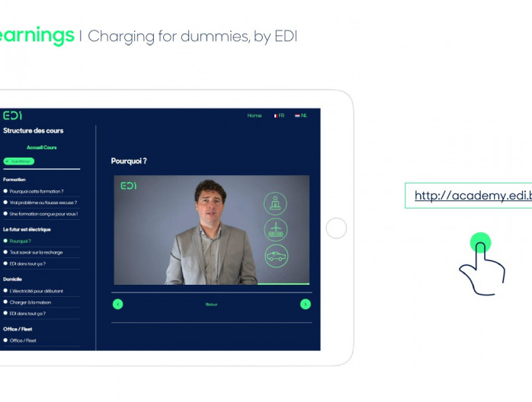
Task: Click the green video progress bar
Action: (284, 284)
